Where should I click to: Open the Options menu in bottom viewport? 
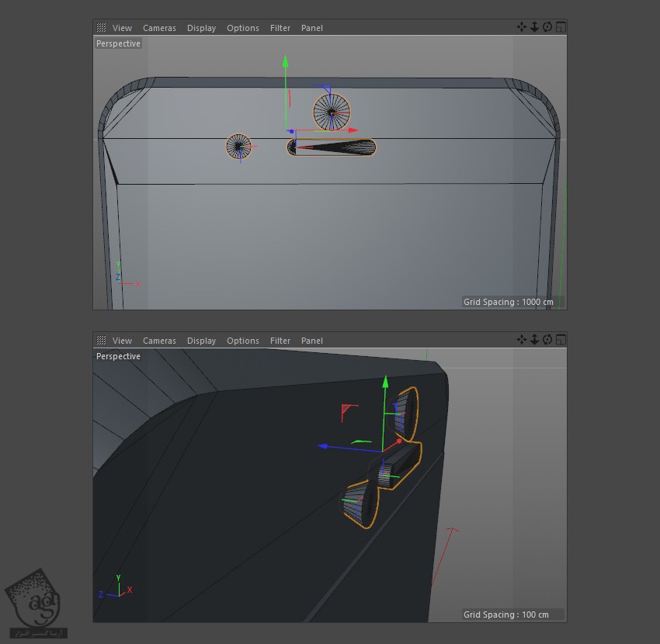[x=242, y=341]
